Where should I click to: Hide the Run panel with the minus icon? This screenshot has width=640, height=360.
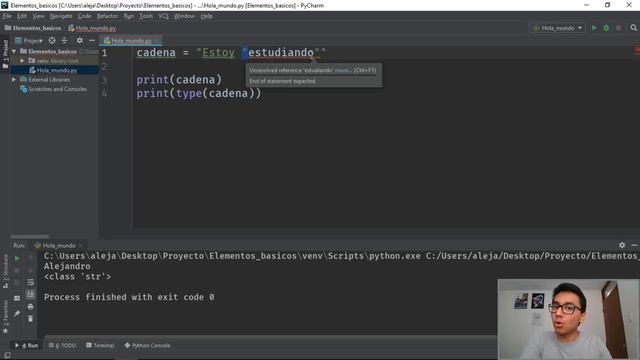point(634,245)
